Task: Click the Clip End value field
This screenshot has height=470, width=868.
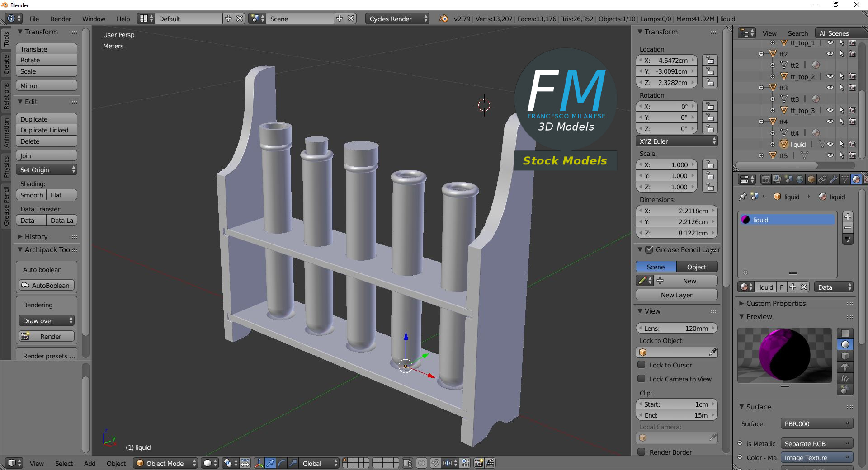Action: (x=676, y=415)
